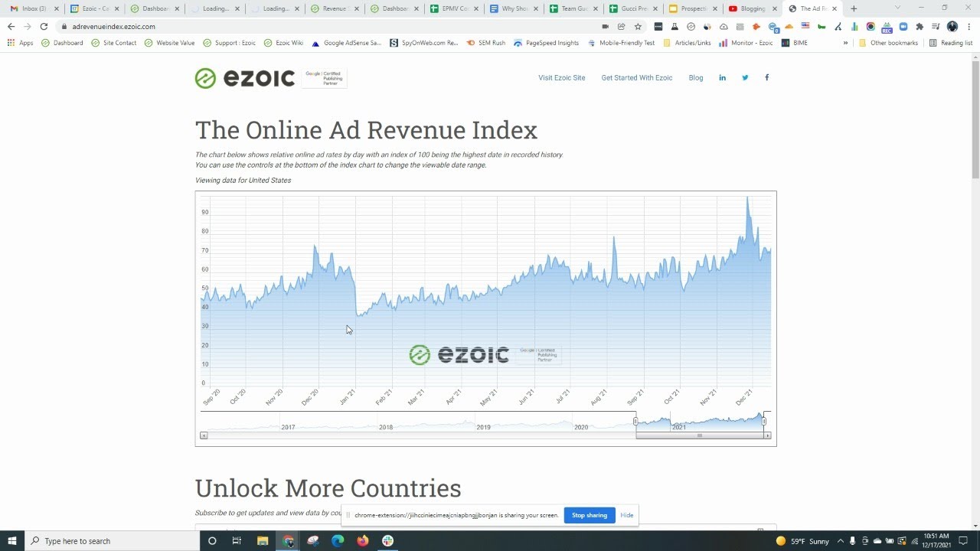Reload the current page
This screenshot has height=551, width=980.
(44, 26)
